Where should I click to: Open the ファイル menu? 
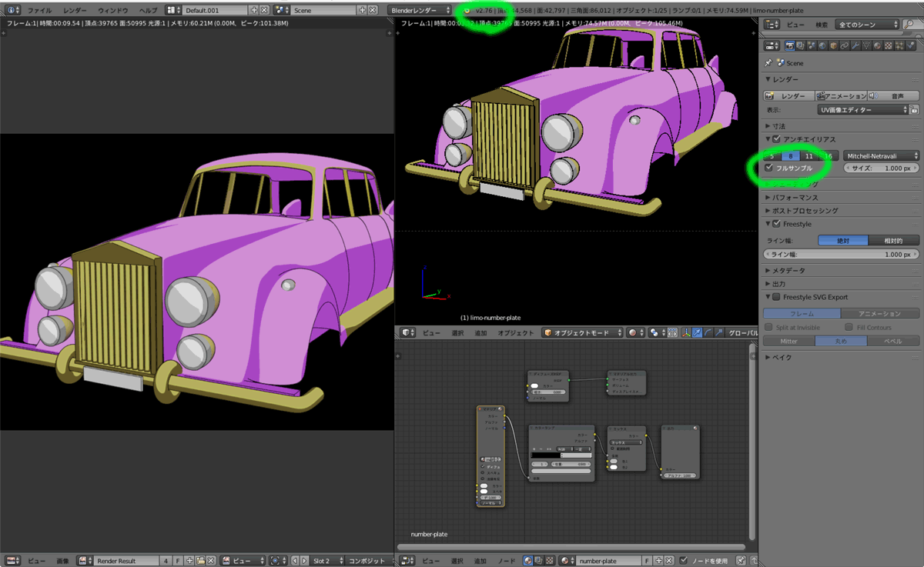pyautogui.click(x=40, y=10)
